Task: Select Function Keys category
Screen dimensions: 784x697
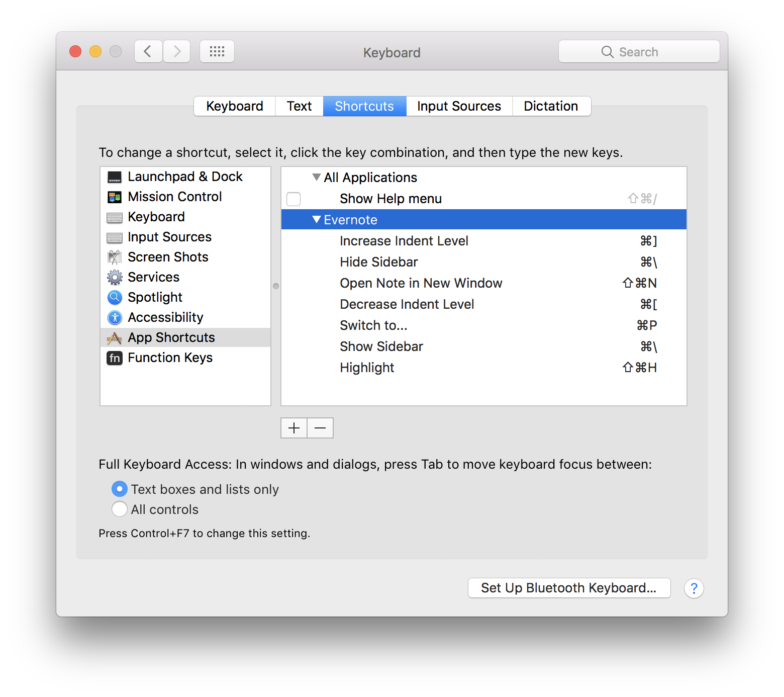Action: click(x=185, y=358)
